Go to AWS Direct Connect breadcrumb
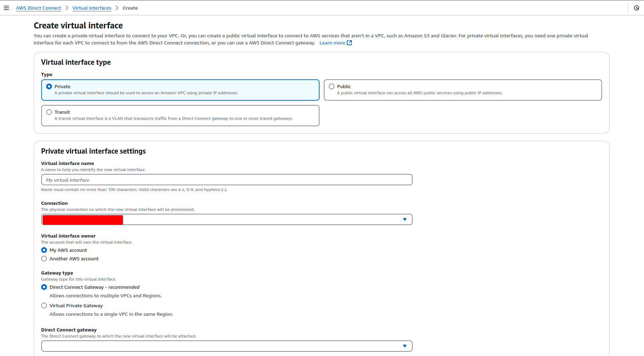644x356 pixels. click(x=38, y=8)
